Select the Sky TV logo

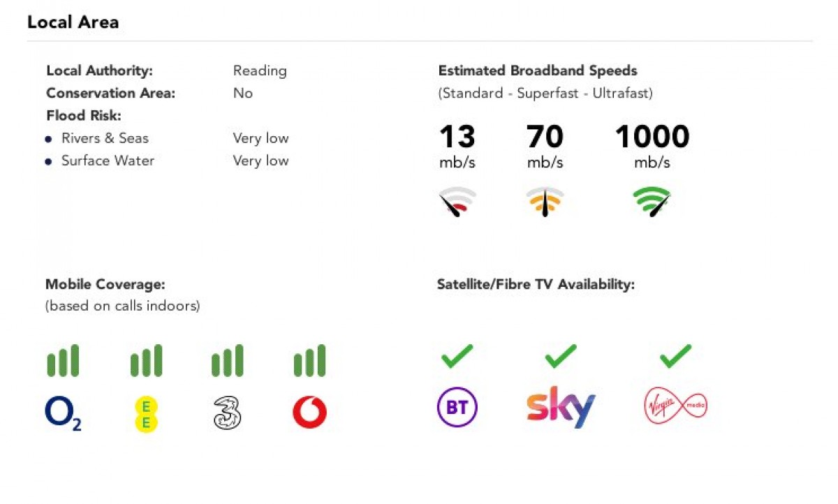click(561, 406)
